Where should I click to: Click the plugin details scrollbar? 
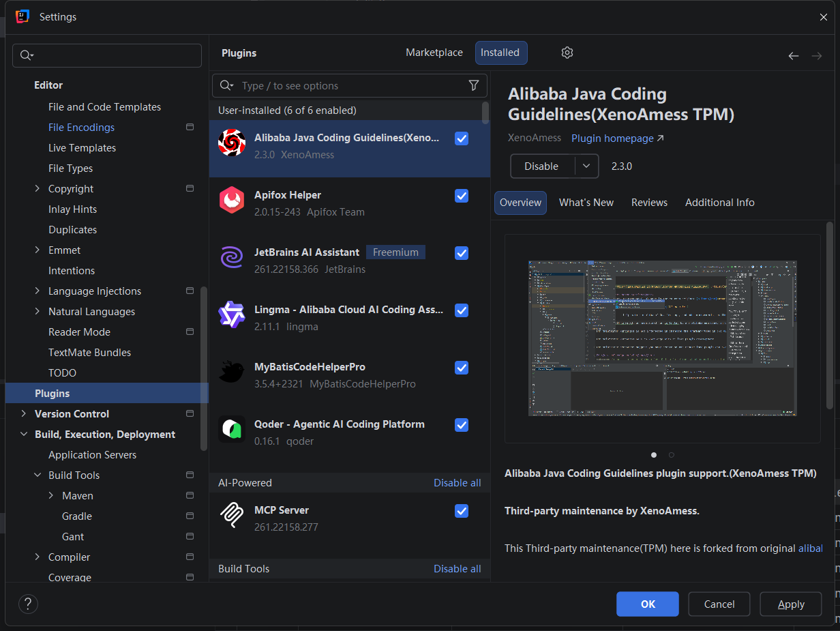coord(830,315)
